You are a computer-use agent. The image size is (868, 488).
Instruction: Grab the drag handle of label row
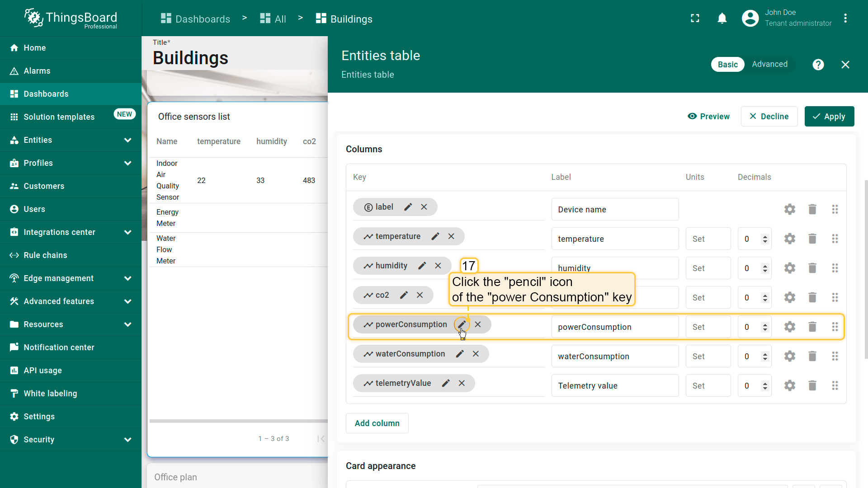pyautogui.click(x=835, y=209)
